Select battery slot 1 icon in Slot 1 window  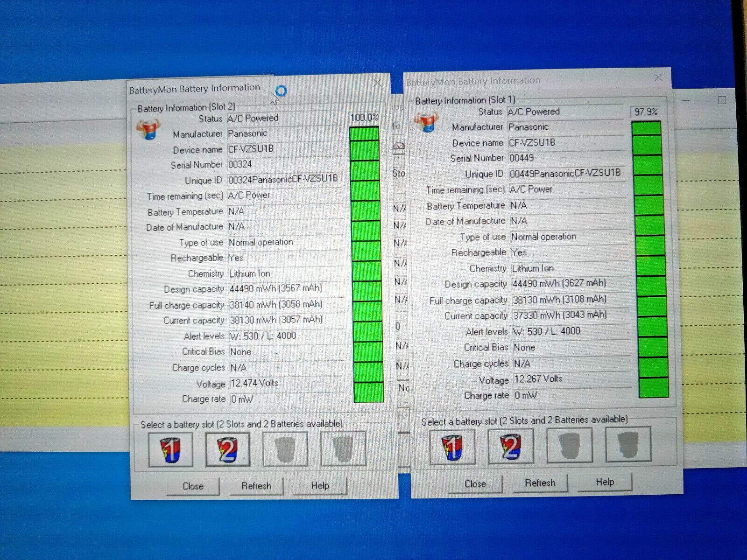(x=452, y=447)
